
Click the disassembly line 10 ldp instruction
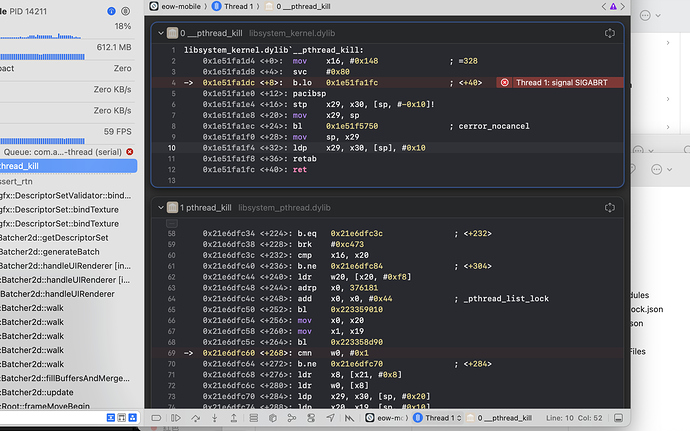pyautogui.click(x=387, y=148)
